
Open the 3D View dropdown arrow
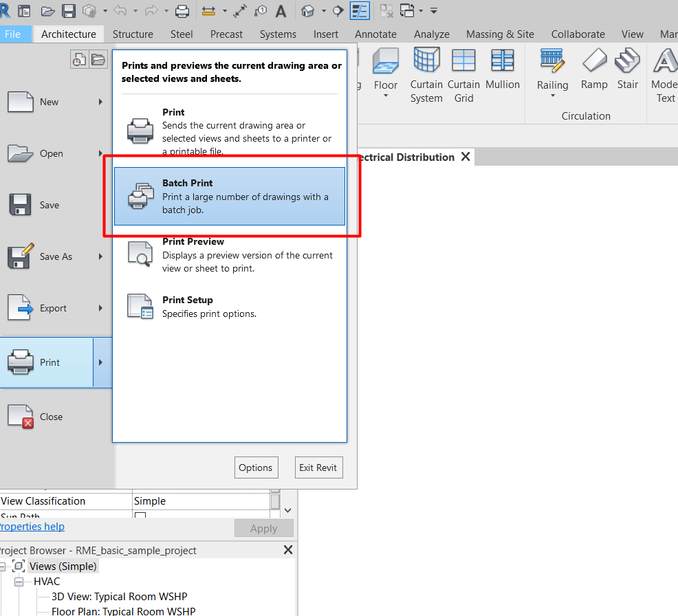323,11
